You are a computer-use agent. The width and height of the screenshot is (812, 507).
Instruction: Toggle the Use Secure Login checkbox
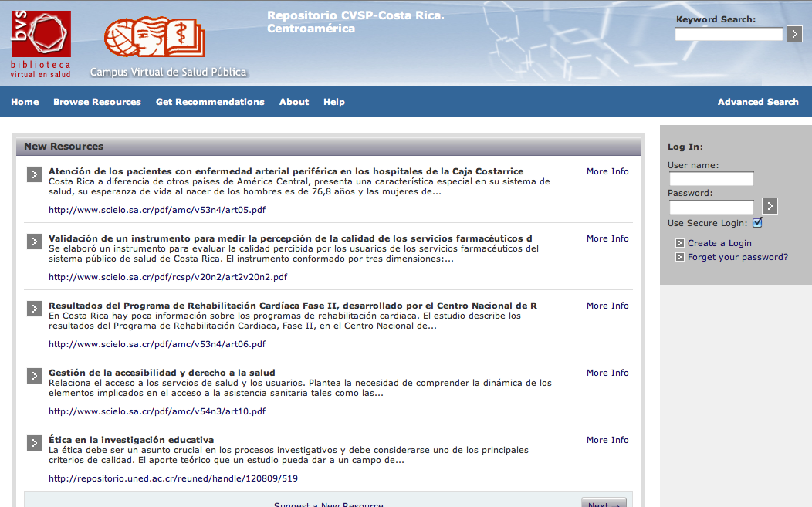(x=757, y=223)
